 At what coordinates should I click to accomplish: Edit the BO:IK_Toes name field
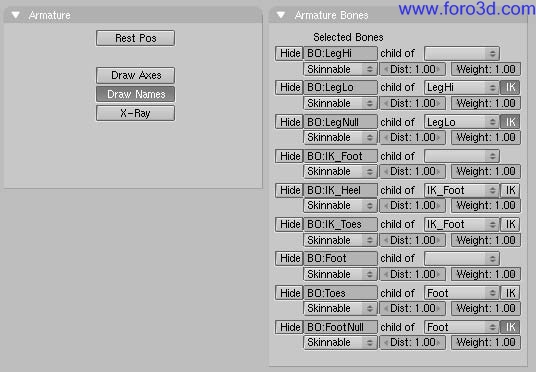(x=340, y=224)
